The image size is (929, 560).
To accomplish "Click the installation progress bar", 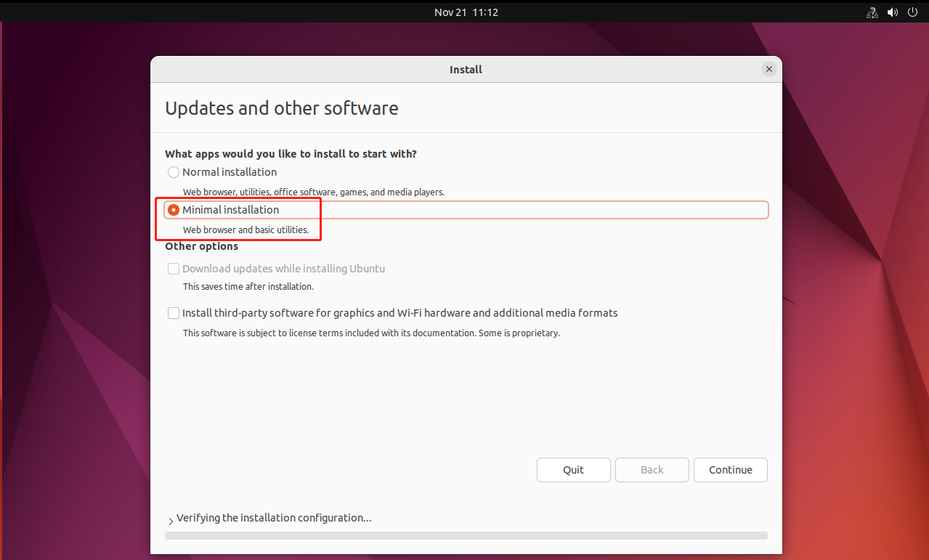I will coord(466,535).
